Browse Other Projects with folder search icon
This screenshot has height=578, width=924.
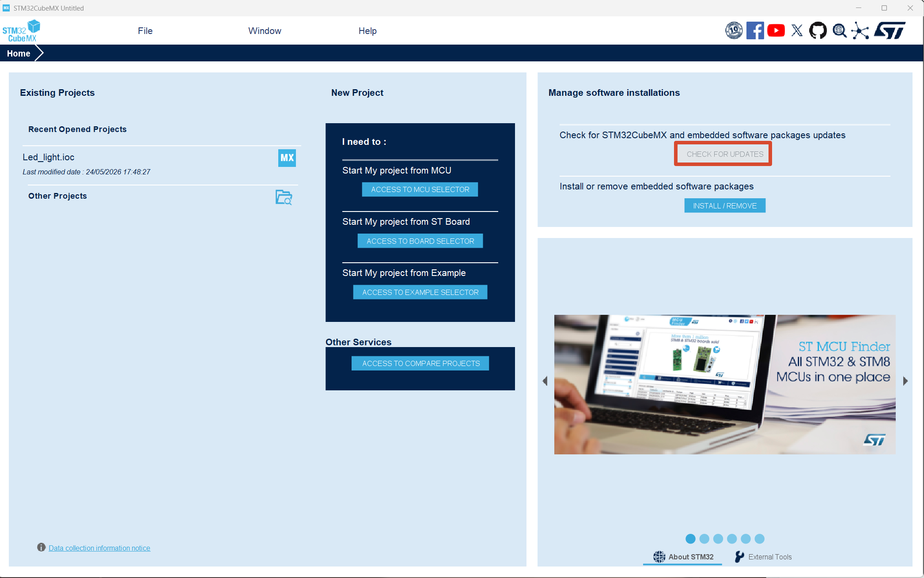click(x=284, y=197)
